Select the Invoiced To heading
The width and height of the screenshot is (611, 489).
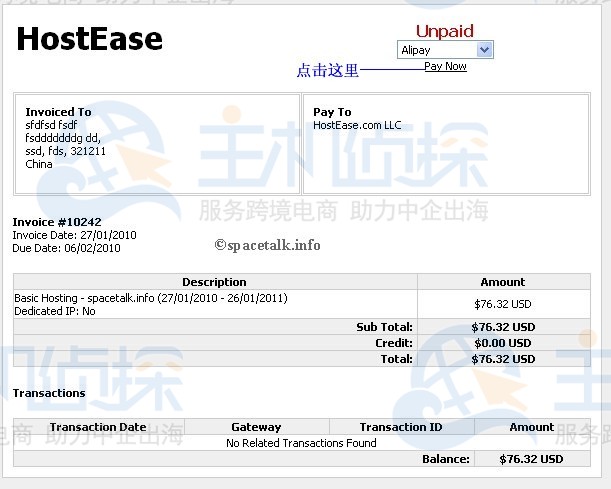(58, 112)
